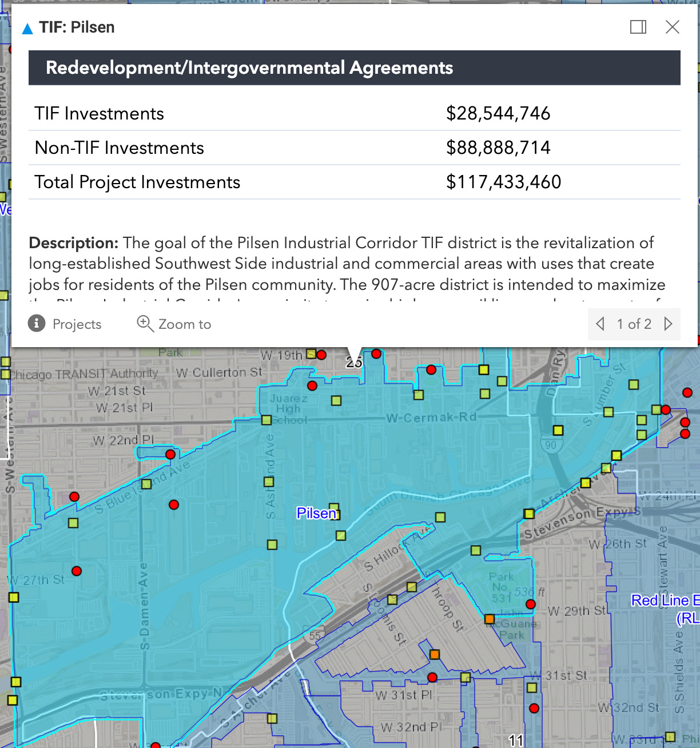This screenshot has width=700, height=748.
Task: Close the TIF: Pilsen popup
Action: [672, 27]
